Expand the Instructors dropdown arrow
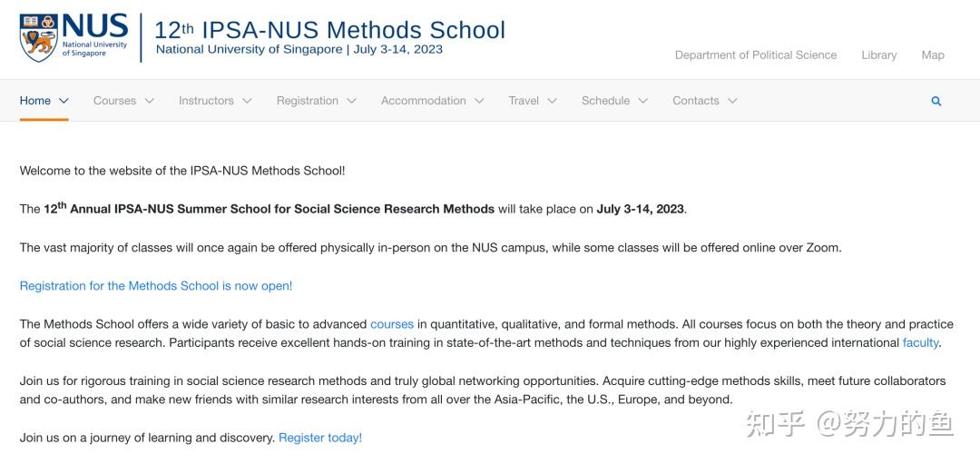Viewport: 980px width, 464px height. click(247, 101)
